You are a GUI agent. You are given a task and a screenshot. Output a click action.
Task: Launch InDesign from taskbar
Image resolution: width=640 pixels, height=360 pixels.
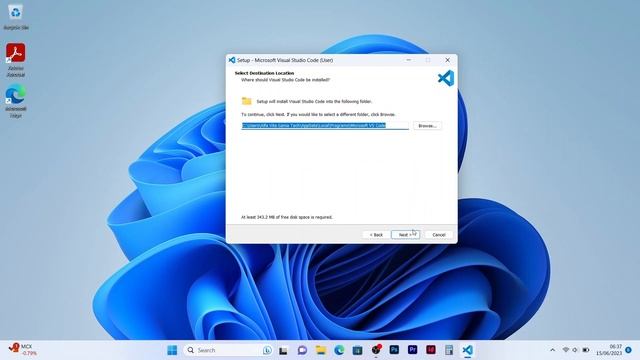(431, 350)
